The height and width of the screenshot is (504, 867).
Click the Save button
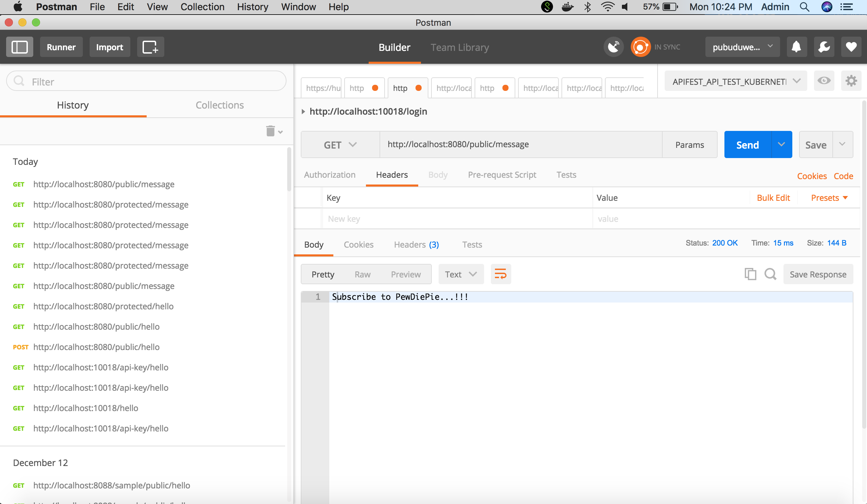[815, 144]
